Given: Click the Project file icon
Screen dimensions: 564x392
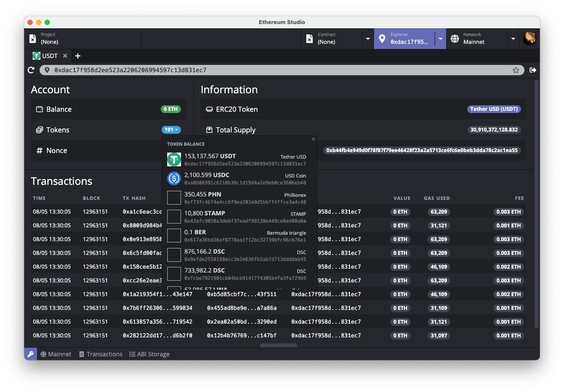Looking at the screenshot, I should coord(33,39).
